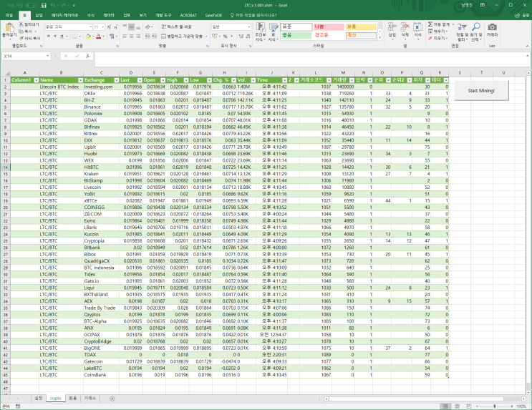The width and height of the screenshot is (532, 410).
Task: Switch to the 설정 sheet tab
Action: (39, 398)
